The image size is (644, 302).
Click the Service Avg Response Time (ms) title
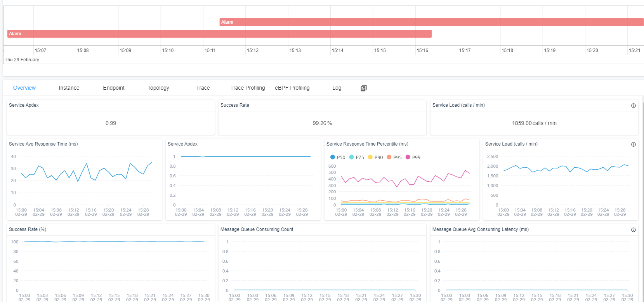coord(43,144)
